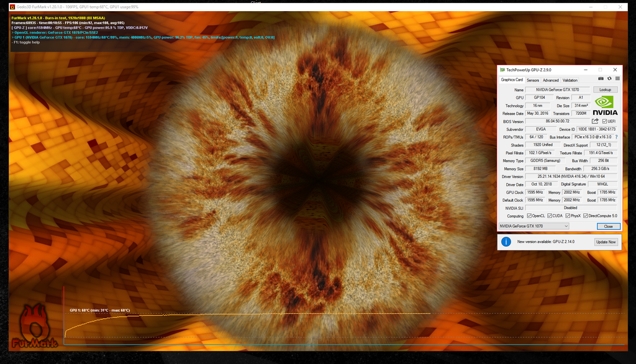636x364 pixels.
Task: Click the Release Date May 30, 2016
Action: [537, 114]
